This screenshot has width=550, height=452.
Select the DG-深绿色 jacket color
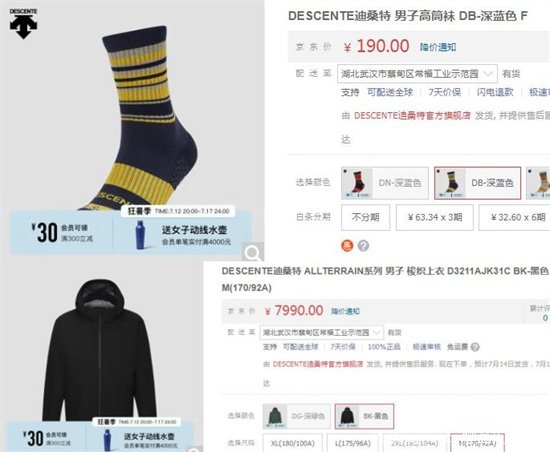(x=296, y=416)
